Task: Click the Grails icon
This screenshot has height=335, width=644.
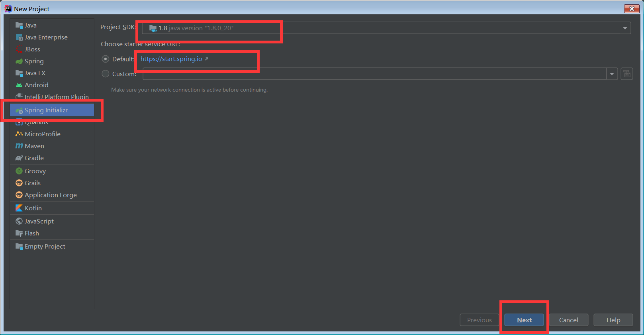Action: pyautogui.click(x=19, y=183)
